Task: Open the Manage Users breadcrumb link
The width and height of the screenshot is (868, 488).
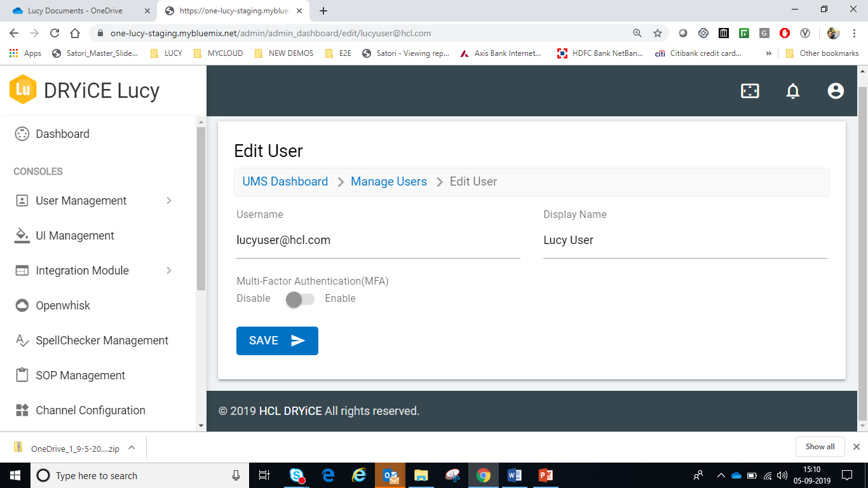Action: tap(389, 182)
